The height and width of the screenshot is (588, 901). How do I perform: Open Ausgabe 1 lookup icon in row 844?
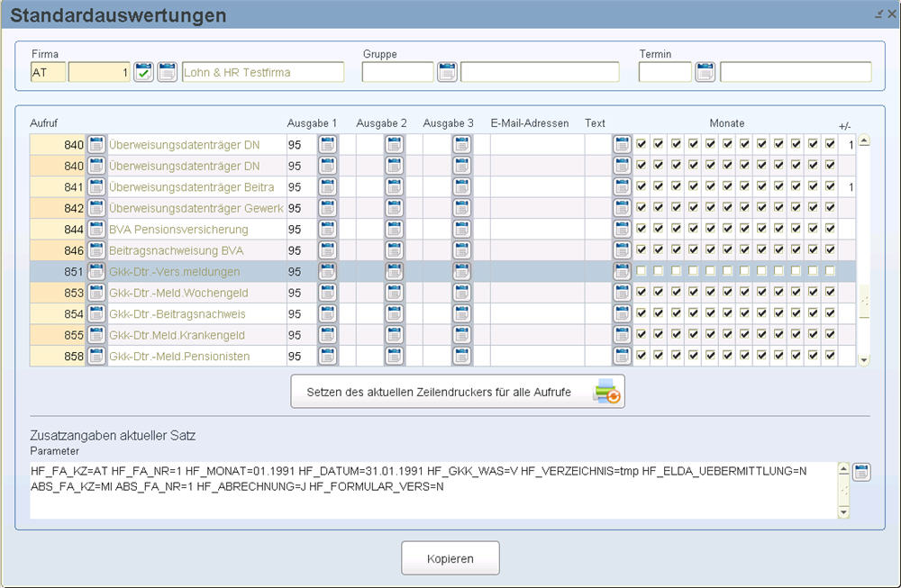tap(328, 229)
